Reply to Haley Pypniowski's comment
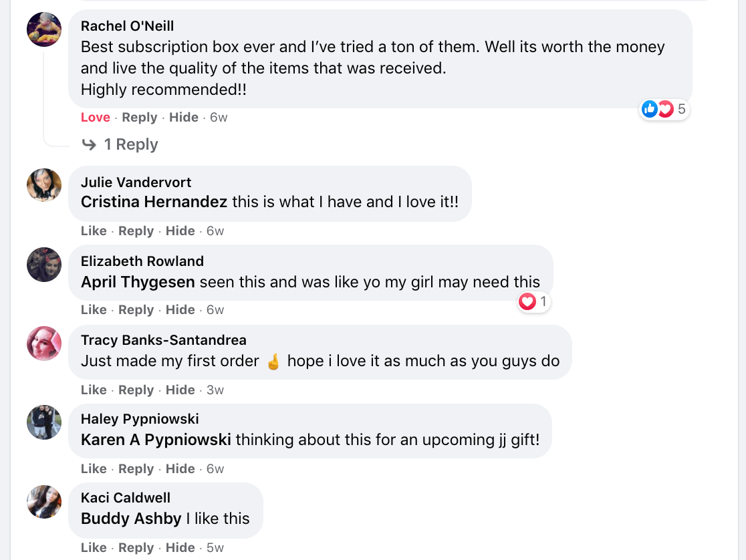The image size is (746, 560). [x=136, y=469]
